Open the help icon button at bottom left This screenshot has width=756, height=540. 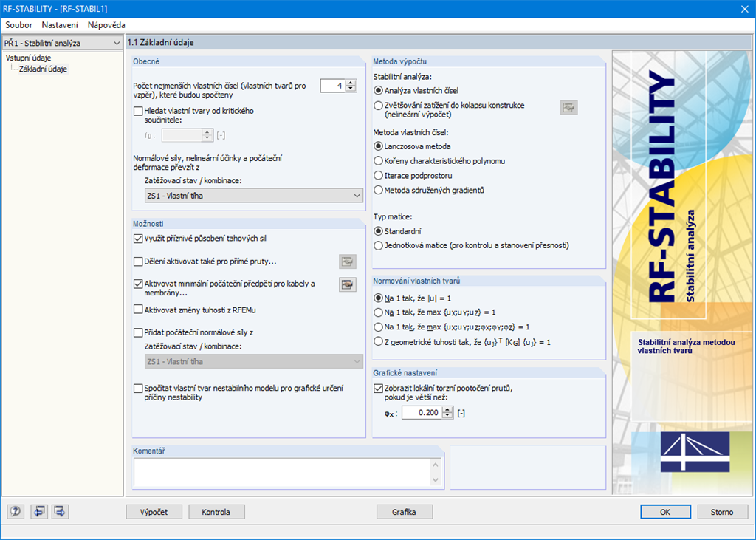pos(16,511)
